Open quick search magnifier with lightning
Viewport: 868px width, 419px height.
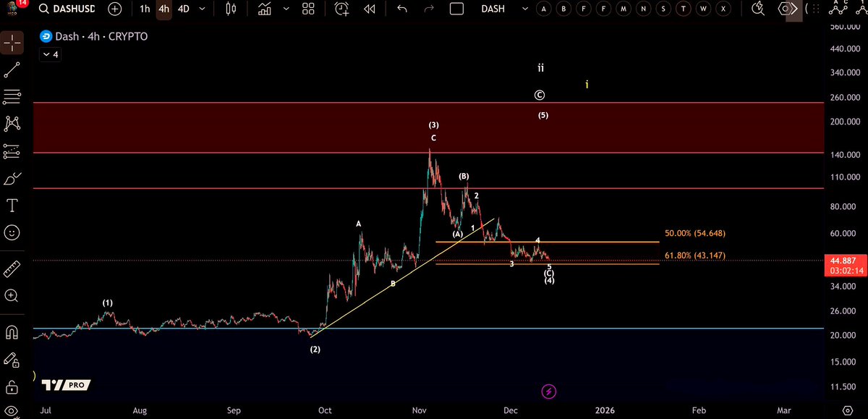coord(757,9)
